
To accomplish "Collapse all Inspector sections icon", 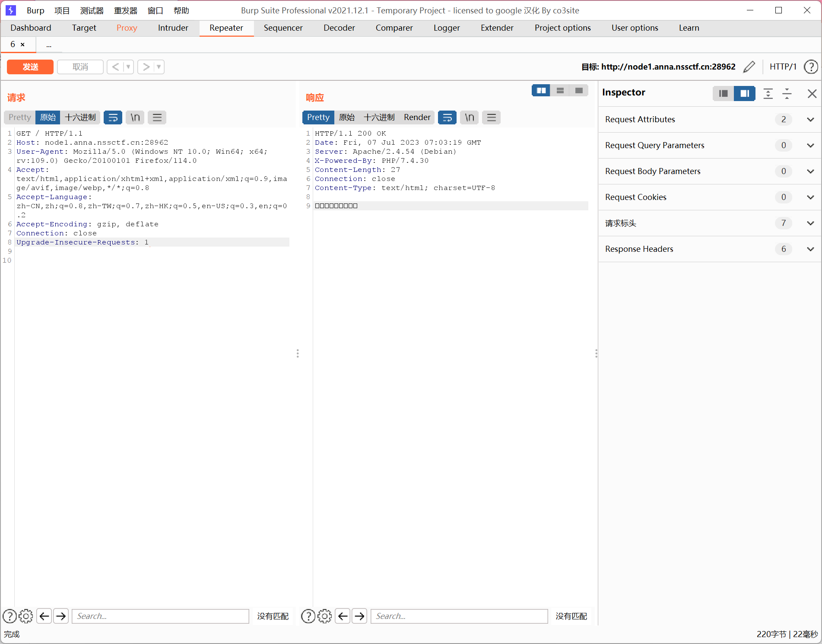I will tap(787, 93).
